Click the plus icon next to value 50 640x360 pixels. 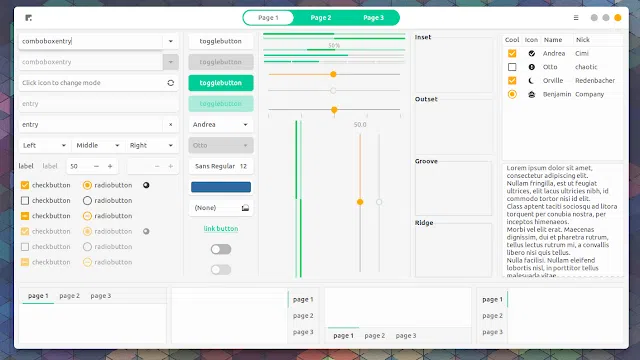[110, 166]
